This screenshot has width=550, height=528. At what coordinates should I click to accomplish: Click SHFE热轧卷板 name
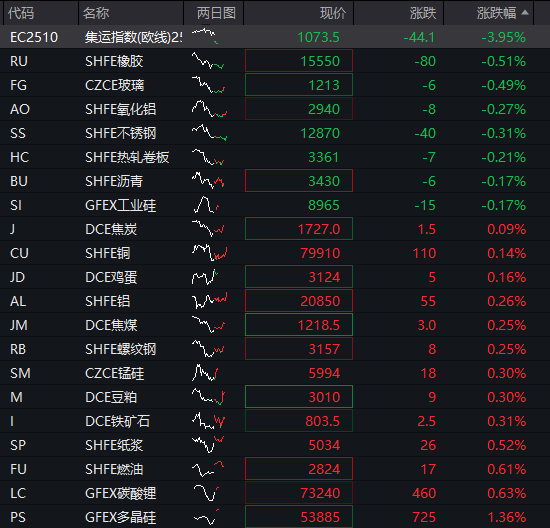click(x=127, y=157)
